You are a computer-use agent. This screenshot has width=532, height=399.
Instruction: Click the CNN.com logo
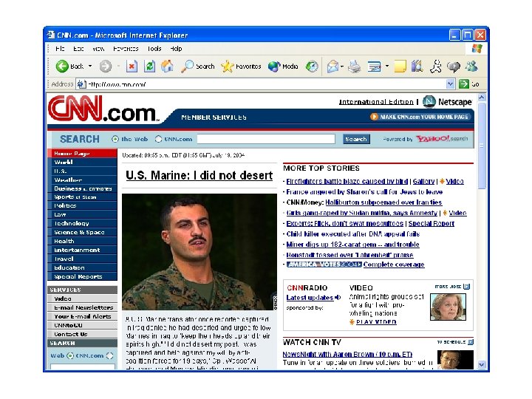(103, 109)
